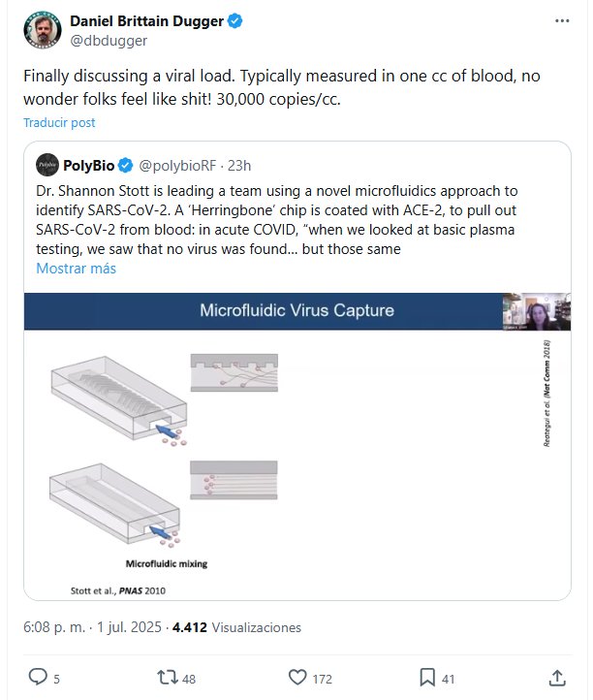
Task: Click PolyBio's verified checkmark badge
Action: 130,165
